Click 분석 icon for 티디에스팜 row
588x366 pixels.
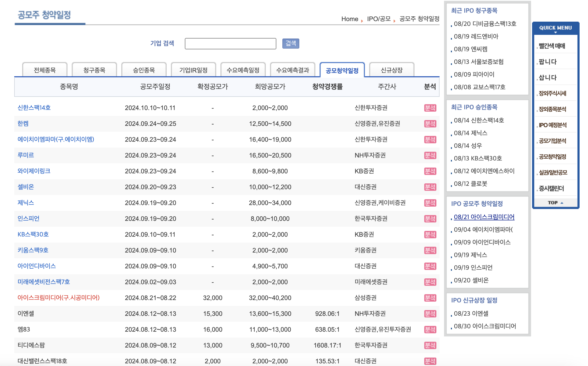[x=430, y=345]
